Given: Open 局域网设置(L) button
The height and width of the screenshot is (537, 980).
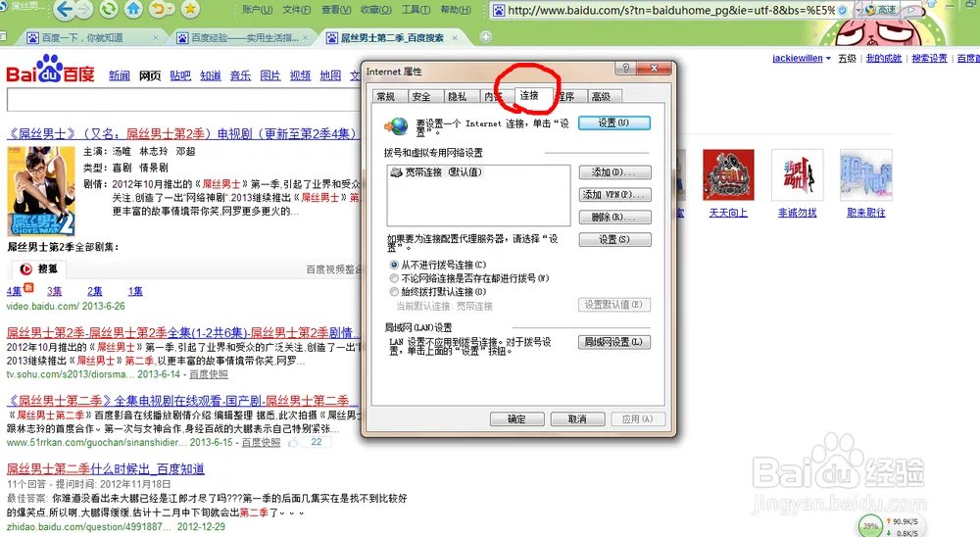Looking at the screenshot, I should [x=613, y=342].
